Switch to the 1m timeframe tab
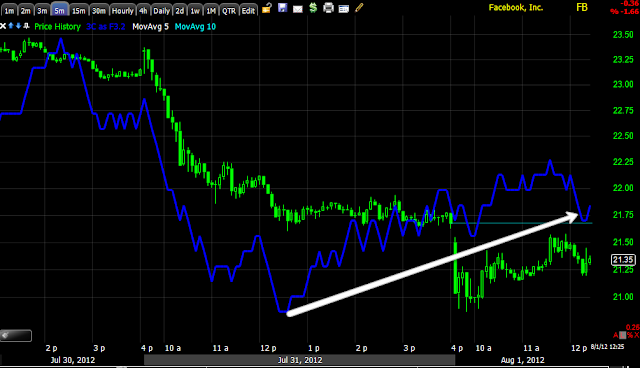The width and height of the screenshot is (640, 368). [x=9, y=11]
